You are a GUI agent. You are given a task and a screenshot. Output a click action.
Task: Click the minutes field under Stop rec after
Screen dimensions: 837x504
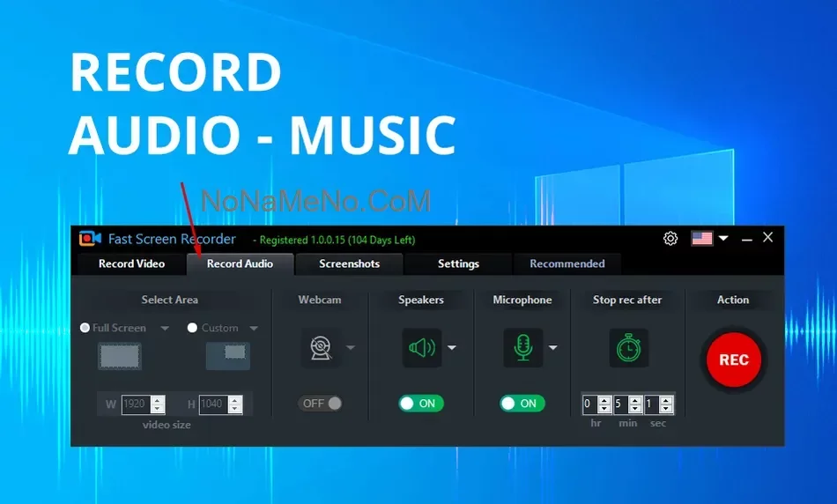[x=619, y=404]
